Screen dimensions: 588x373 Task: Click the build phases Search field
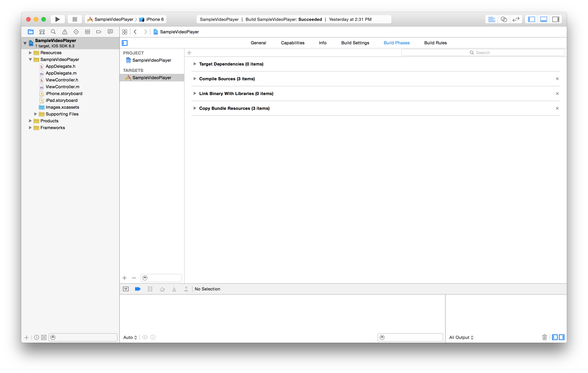[483, 53]
